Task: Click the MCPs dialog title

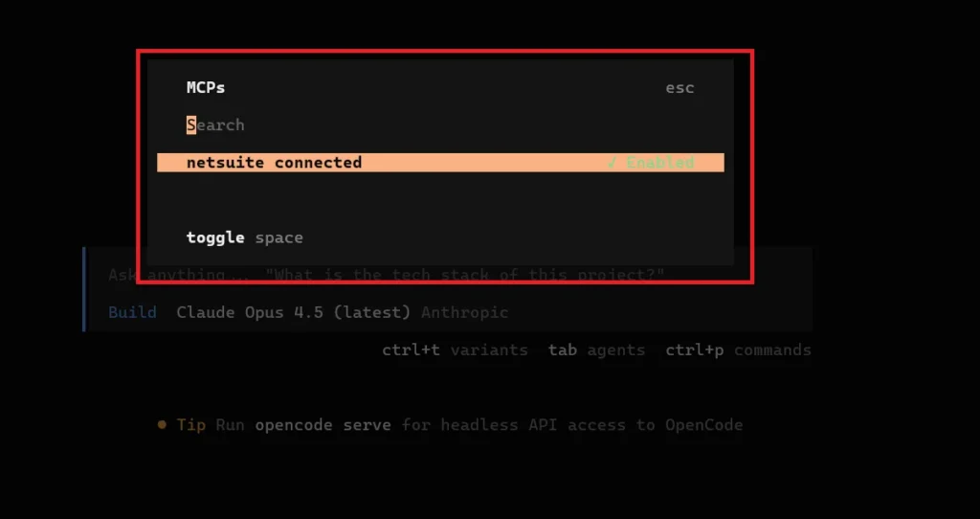Action: click(206, 88)
